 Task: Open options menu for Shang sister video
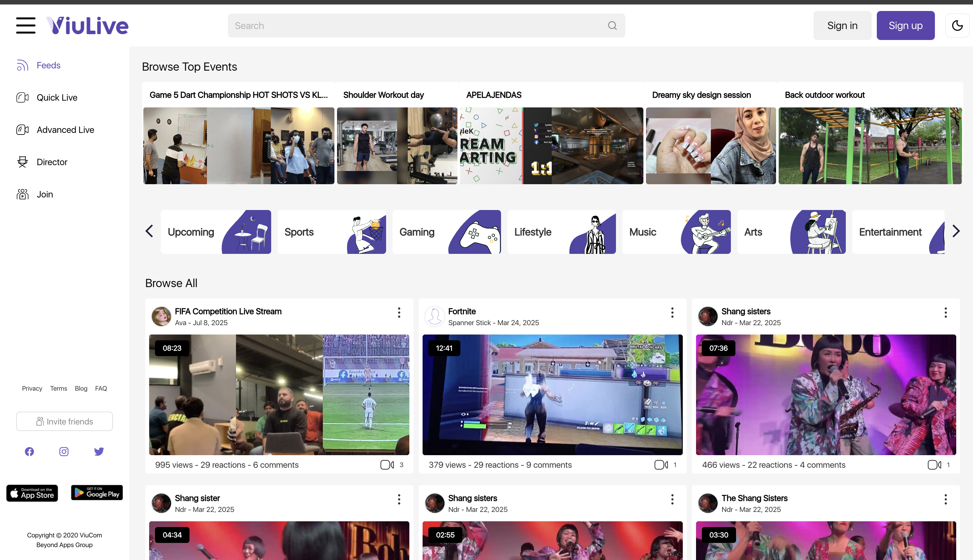click(399, 500)
